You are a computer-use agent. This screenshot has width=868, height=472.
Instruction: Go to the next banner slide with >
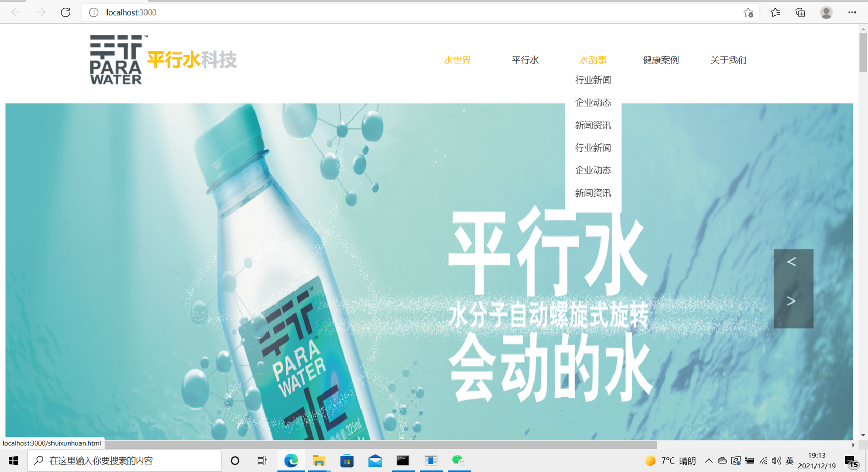tap(792, 301)
